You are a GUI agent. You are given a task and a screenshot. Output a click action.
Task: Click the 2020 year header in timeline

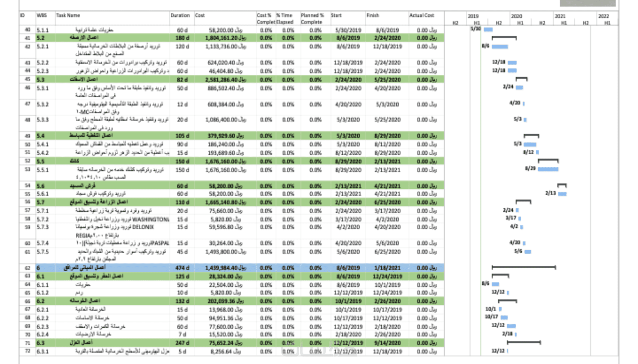(x=517, y=16)
